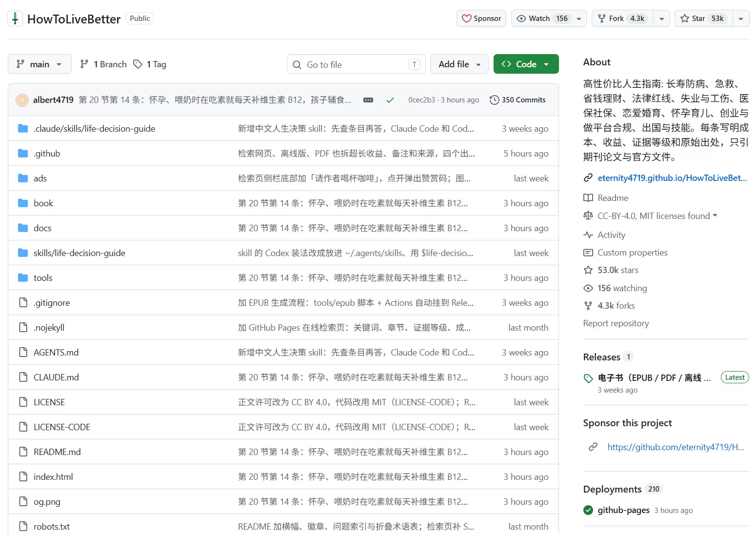This screenshot has width=756, height=534.
Task: Open skills/life-decision-guide folder
Action: pyautogui.click(x=80, y=253)
